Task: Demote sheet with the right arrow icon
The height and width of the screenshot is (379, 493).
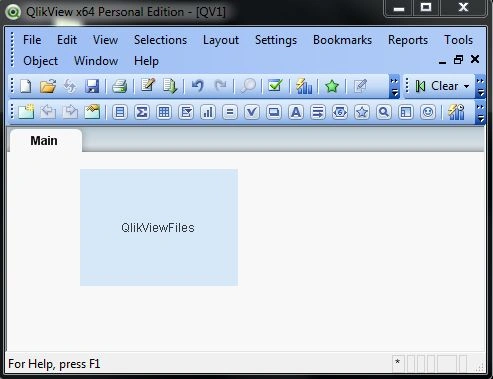Action: (x=70, y=112)
